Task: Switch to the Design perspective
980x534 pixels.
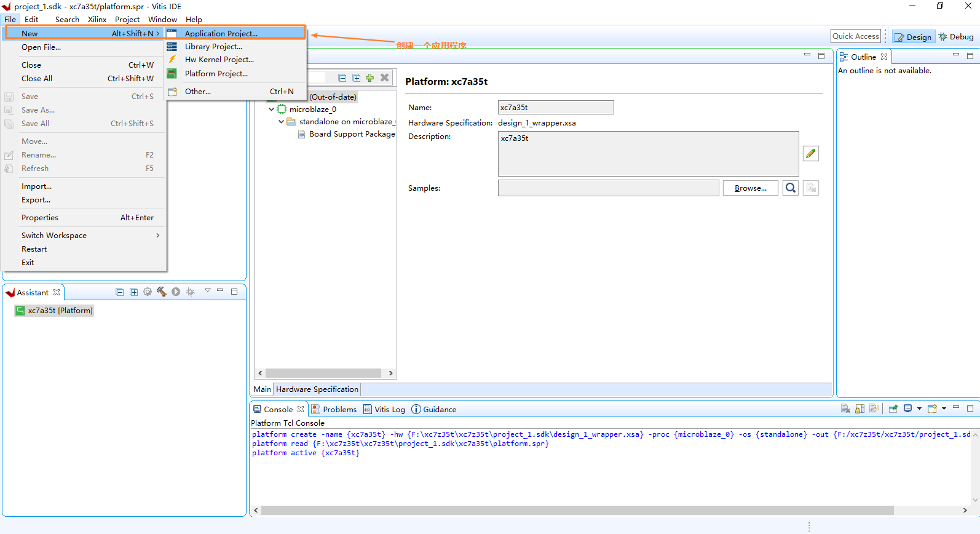Action: pos(914,37)
